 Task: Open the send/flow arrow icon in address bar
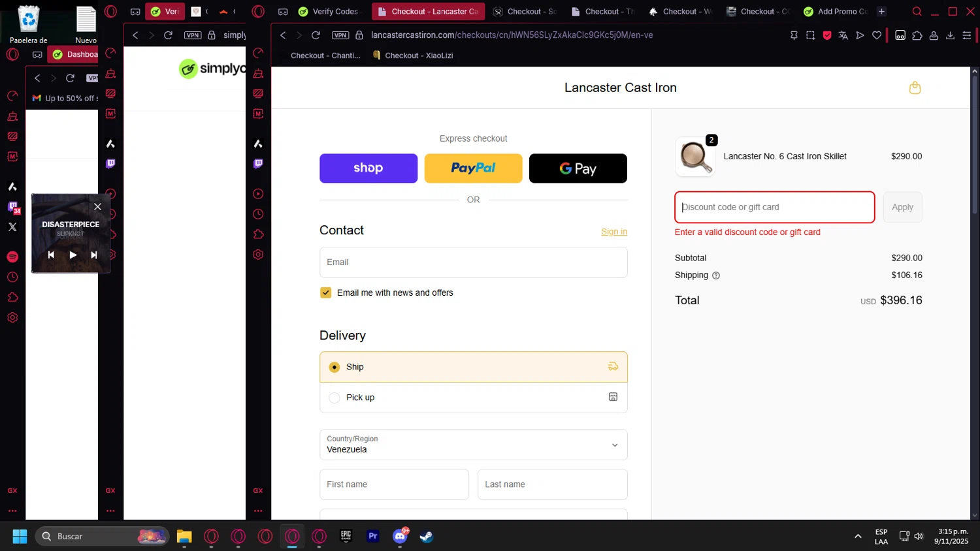[x=860, y=35]
